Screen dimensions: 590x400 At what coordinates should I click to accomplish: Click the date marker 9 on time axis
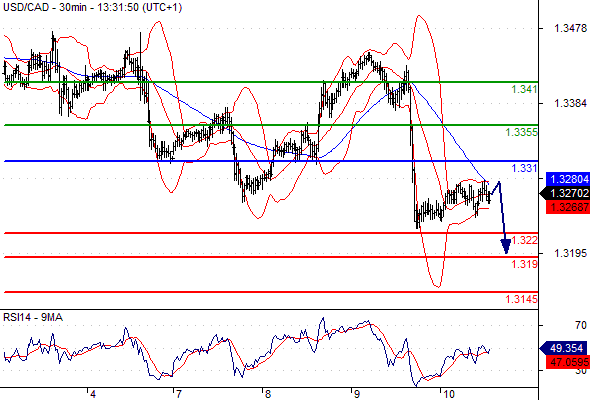coord(356,394)
